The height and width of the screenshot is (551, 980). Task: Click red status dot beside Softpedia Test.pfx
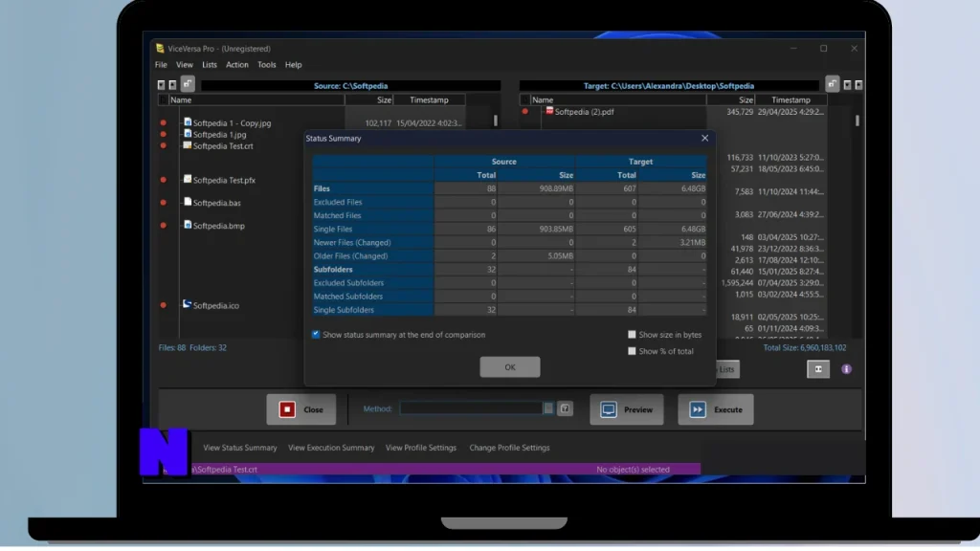click(x=163, y=180)
